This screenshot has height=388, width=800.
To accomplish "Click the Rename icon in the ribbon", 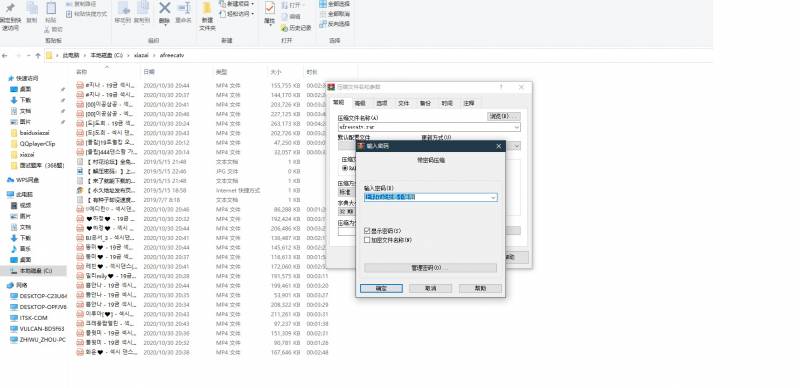I will click(x=184, y=8).
